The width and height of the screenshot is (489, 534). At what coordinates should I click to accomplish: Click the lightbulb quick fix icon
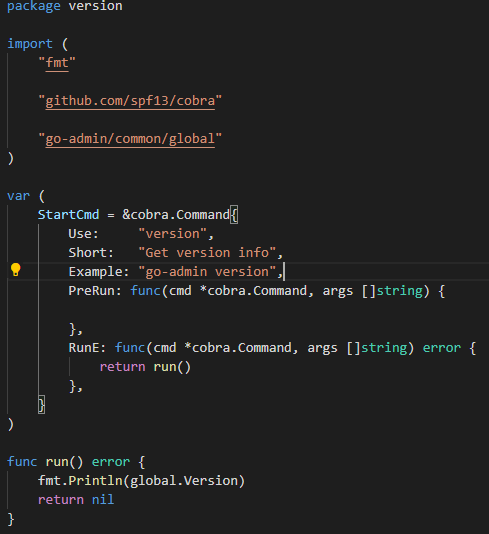point(16,270)
